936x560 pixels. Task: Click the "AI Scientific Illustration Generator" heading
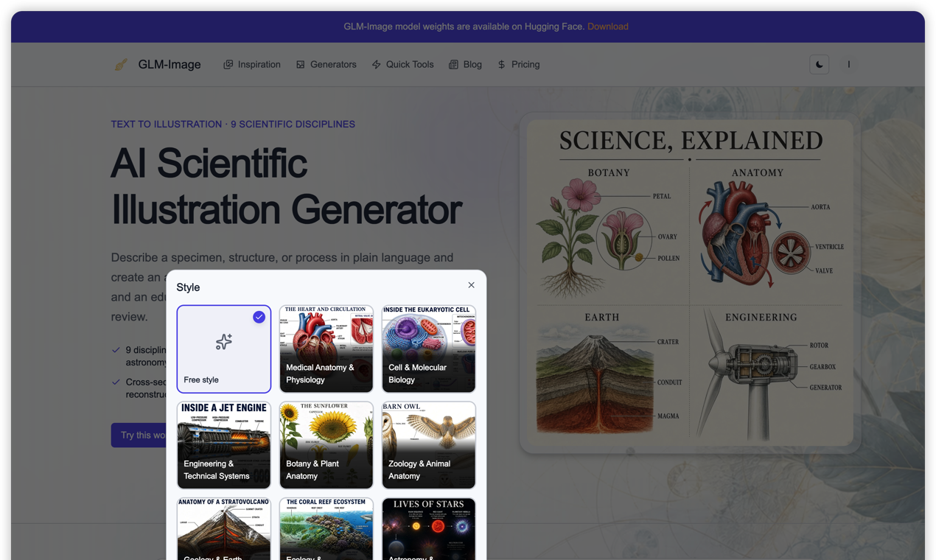pos(287,186)
